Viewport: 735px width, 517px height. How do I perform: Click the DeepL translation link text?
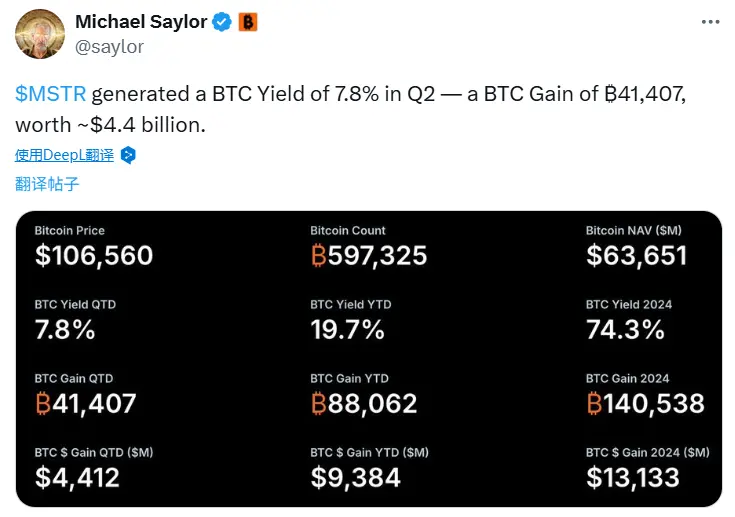[x=64, y=155]
